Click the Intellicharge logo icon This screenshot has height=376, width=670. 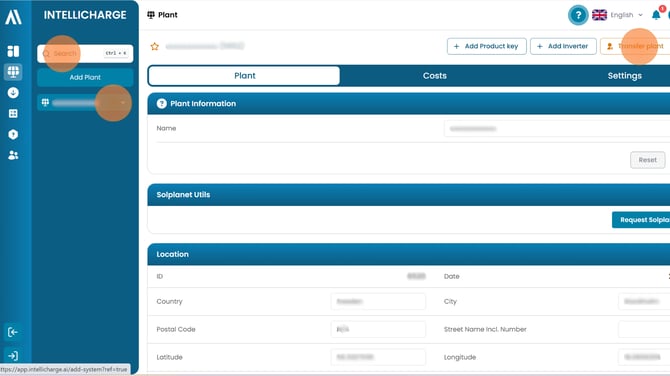click(x=13, y=17)
